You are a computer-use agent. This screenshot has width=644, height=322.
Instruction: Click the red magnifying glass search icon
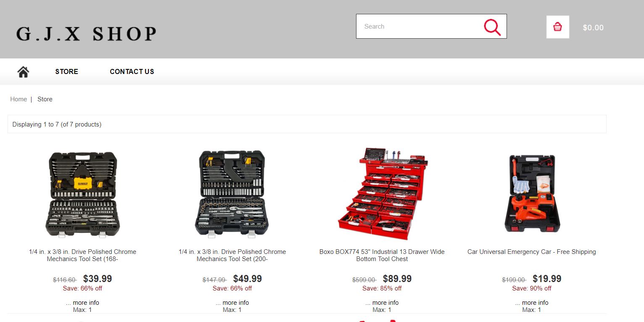click(492, 27)
